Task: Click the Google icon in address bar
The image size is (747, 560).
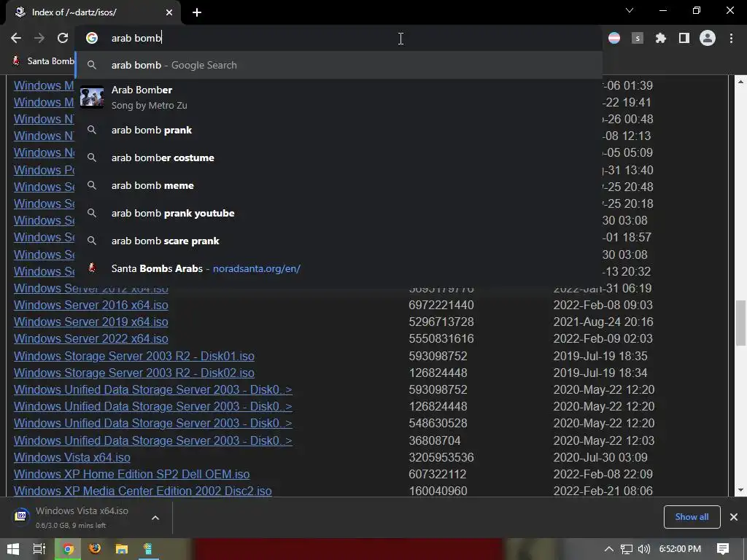Action: click(92, 38)
